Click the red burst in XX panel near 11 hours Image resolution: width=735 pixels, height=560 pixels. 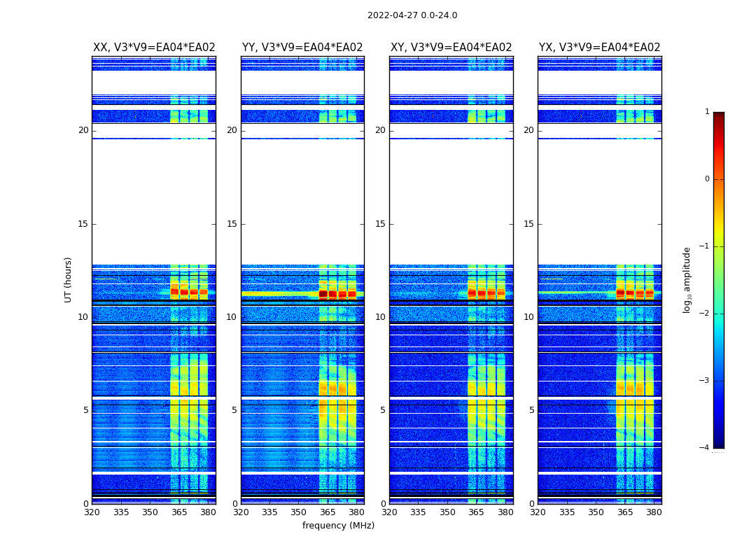(x=189, y=292)
